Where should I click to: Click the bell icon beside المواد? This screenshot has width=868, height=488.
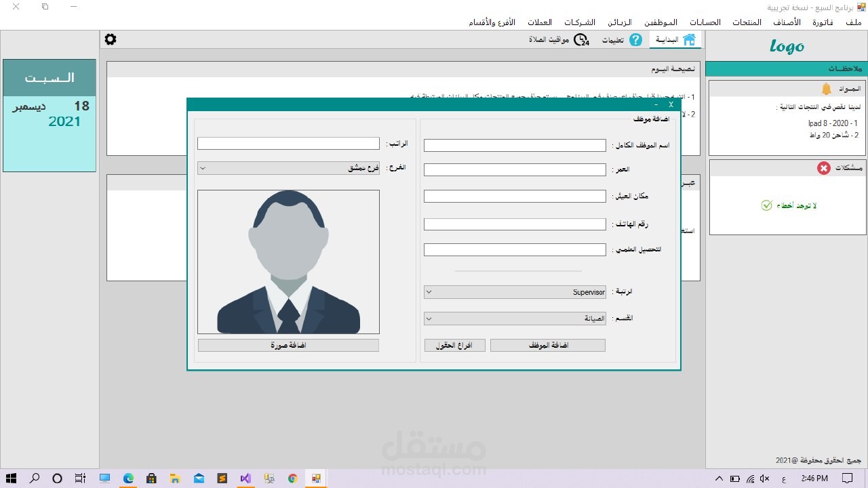coord(827,88)
